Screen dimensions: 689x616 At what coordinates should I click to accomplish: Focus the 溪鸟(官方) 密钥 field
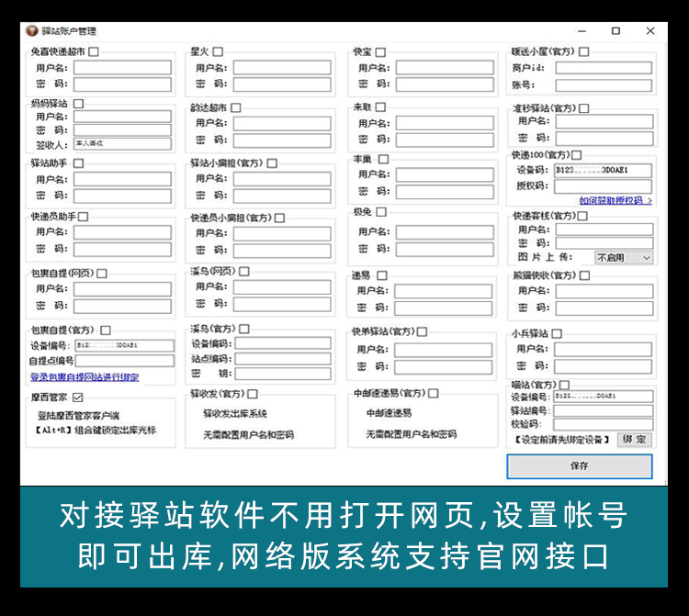(283, 374)
